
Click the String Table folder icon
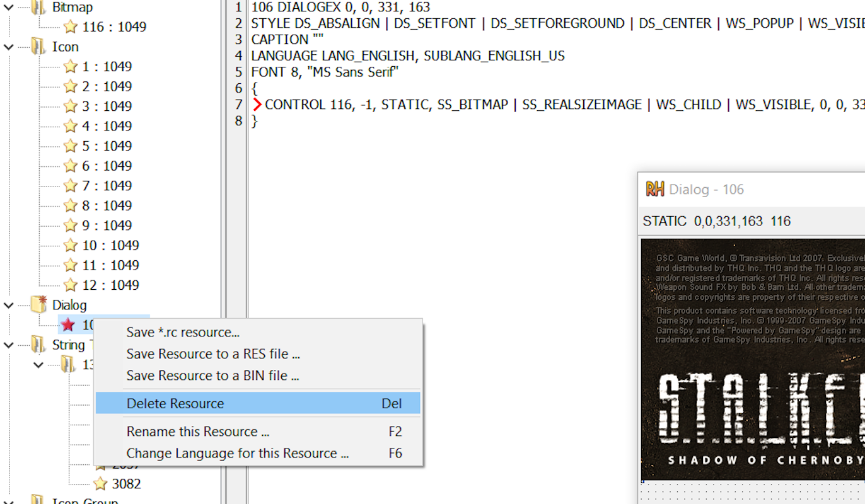38,345
